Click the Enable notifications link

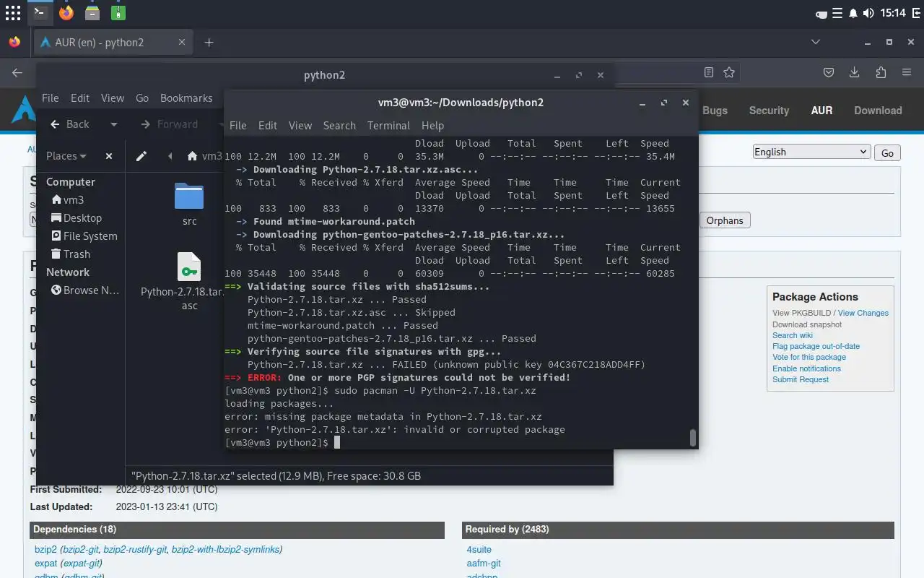click(806, 368)
